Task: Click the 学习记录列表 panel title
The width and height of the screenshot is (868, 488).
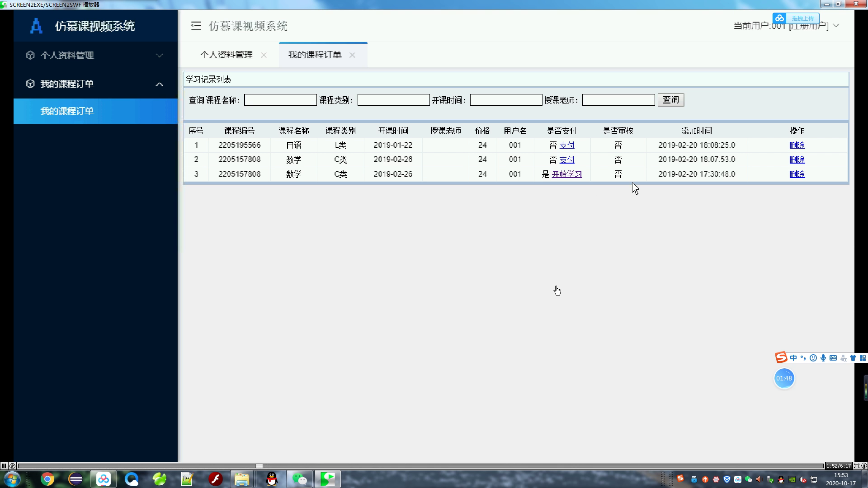Action: click(209, 80)
